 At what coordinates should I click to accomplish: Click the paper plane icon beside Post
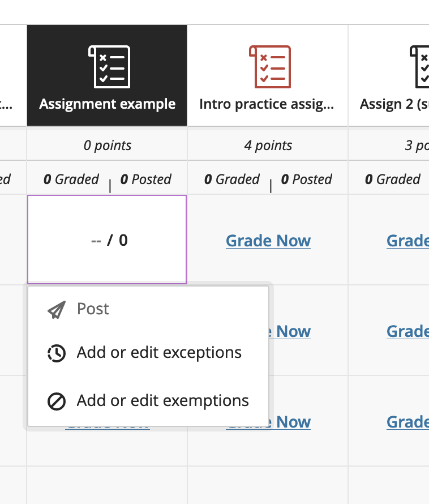[x=57, y=309]
